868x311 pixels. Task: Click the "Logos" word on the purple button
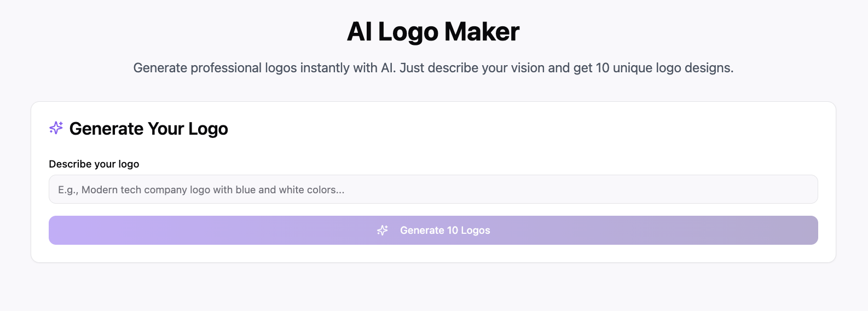pyautogui.click(x=476, y=231)
